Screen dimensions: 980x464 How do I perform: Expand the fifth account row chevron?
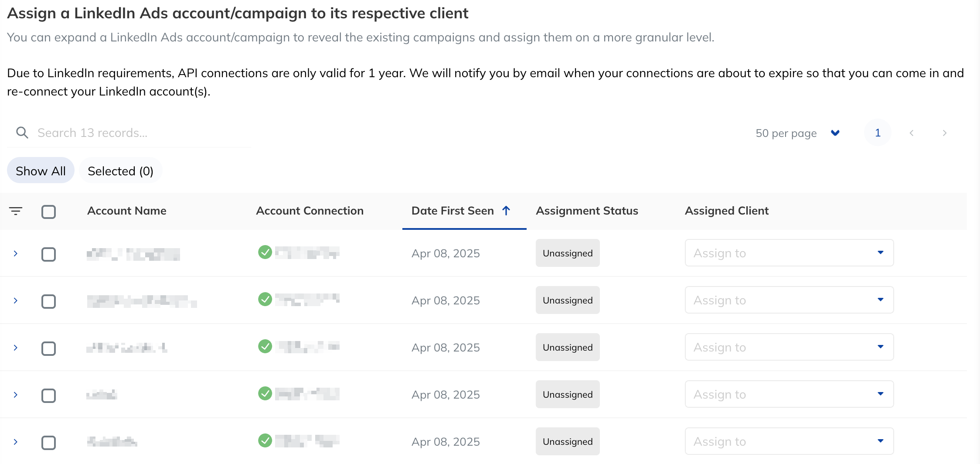(16, 442)
